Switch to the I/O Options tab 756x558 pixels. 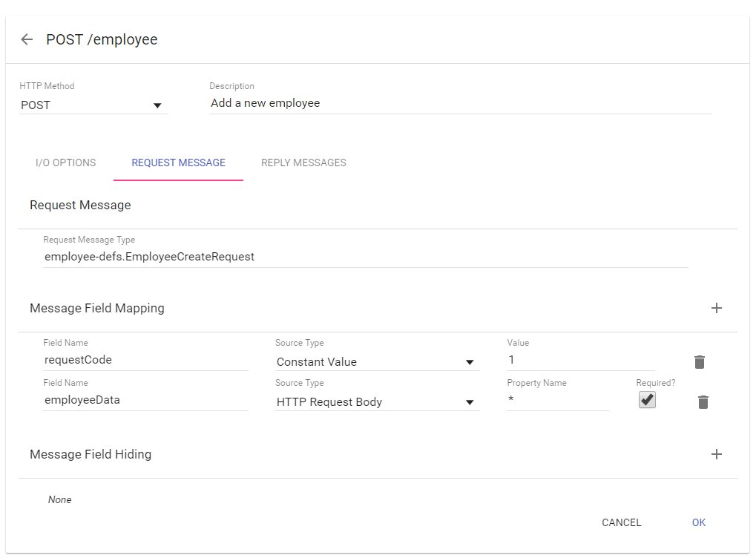[65, 163]
